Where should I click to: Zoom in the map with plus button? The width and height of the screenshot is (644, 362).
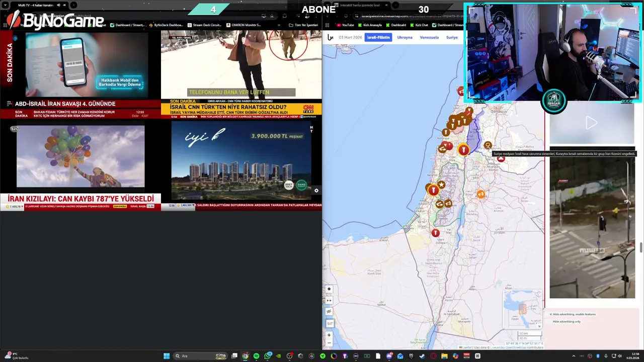tap(329, 335)
